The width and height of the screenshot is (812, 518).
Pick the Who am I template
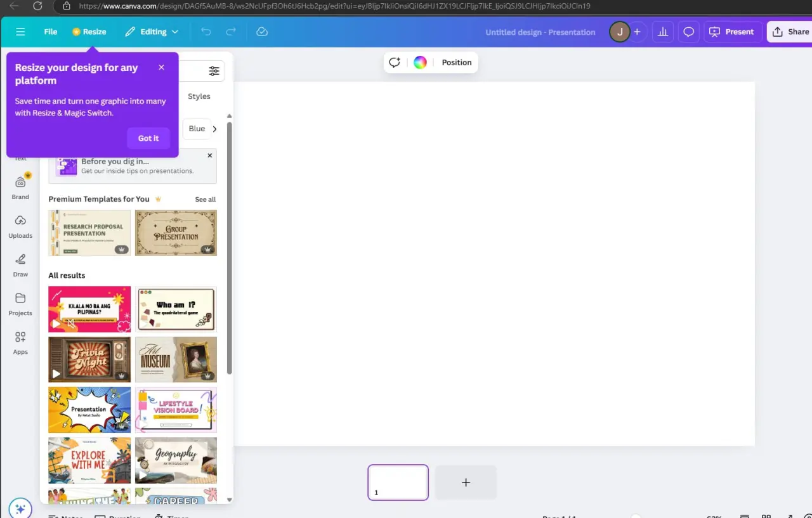point(176,309)
